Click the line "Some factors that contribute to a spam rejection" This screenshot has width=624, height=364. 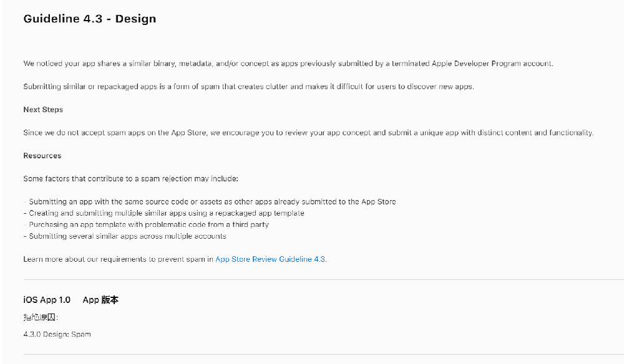[130, 179]
